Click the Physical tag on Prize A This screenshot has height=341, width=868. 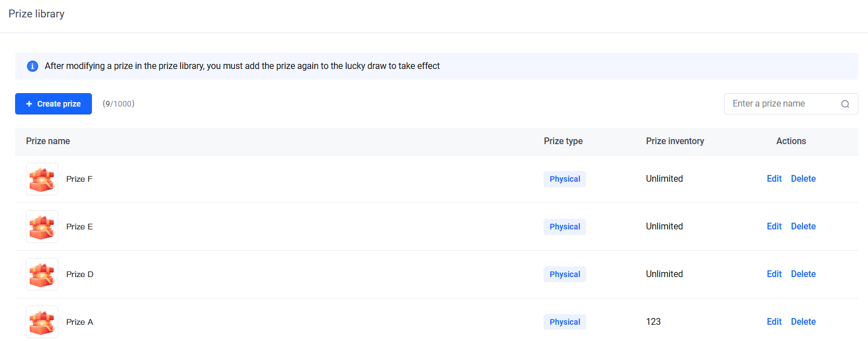point(564,322)
